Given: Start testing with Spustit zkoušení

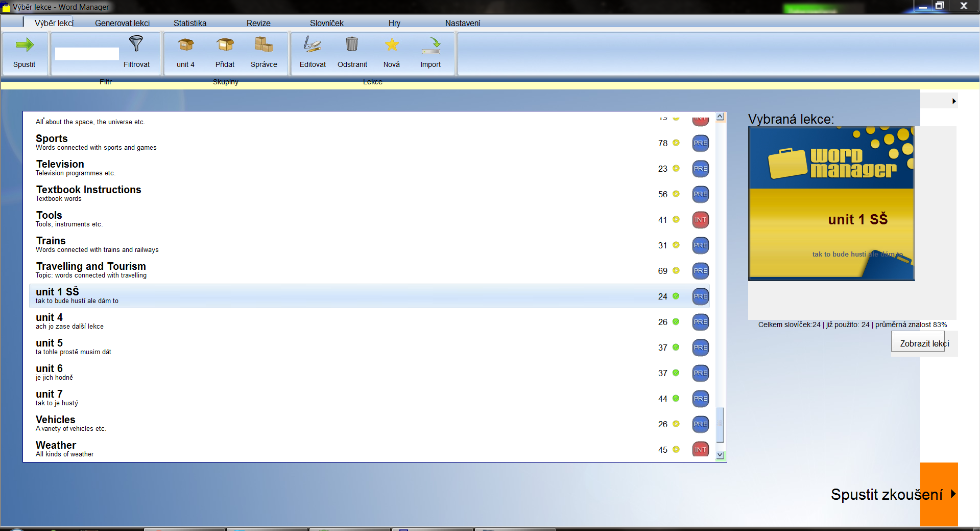Looking at the screenshot, I should tap(893, 494).
